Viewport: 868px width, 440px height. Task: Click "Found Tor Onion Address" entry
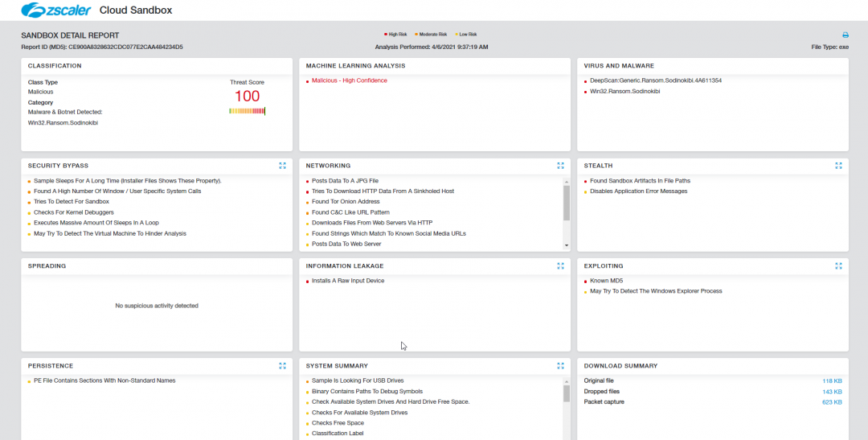coord(346,202)
